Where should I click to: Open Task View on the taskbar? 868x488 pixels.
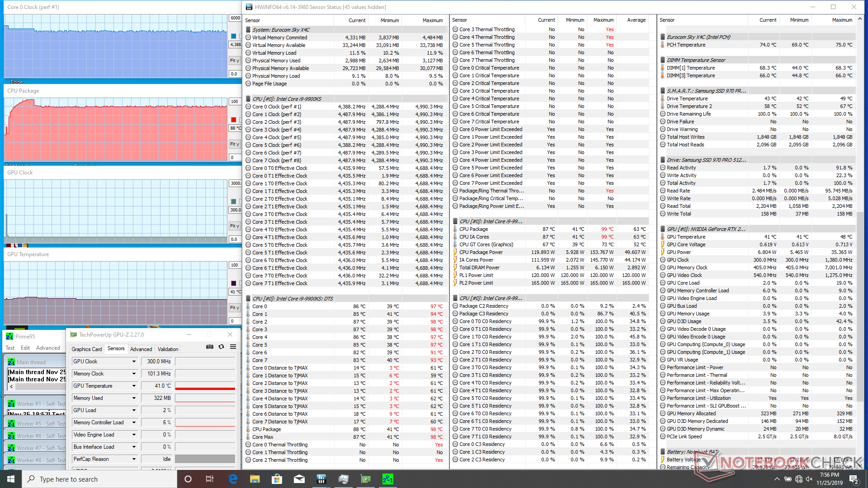click(209, 479)
